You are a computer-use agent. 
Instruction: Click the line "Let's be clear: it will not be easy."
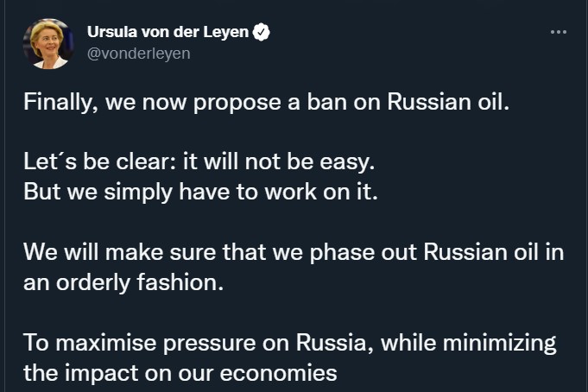tap(199, 162)
